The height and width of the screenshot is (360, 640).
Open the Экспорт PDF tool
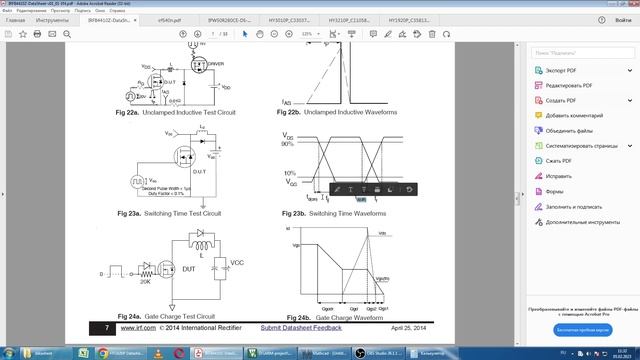[x=561, y=71]
